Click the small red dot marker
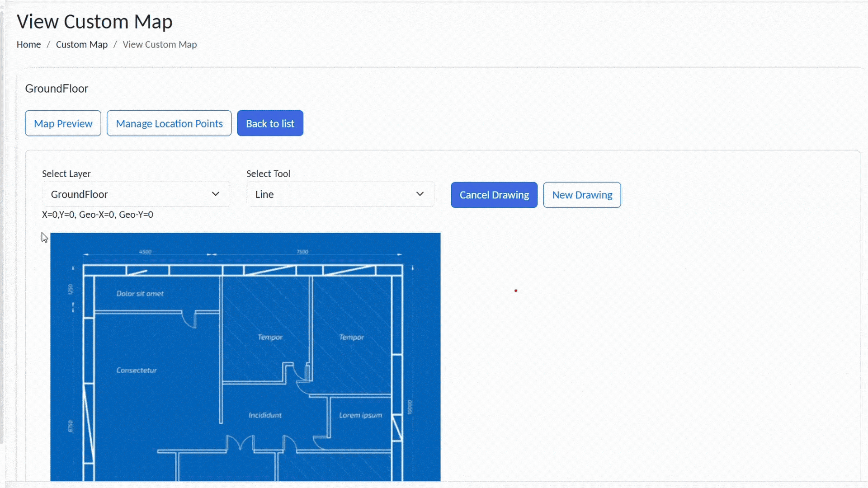 pos(516,291)
